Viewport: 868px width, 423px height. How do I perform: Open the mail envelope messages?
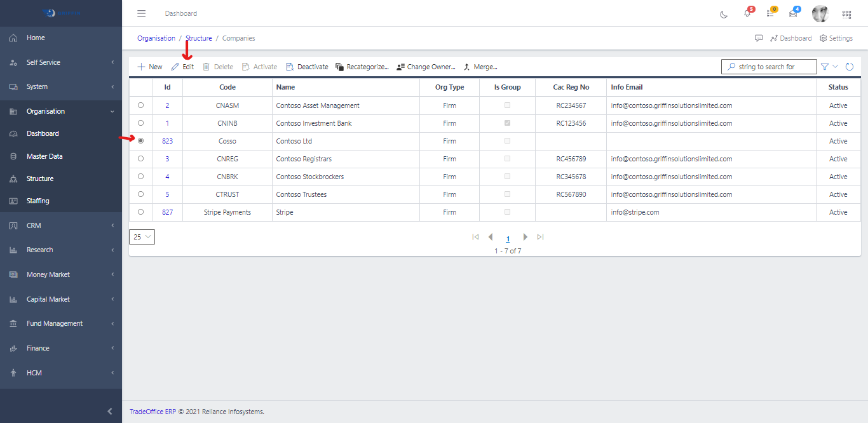[793, 14]
